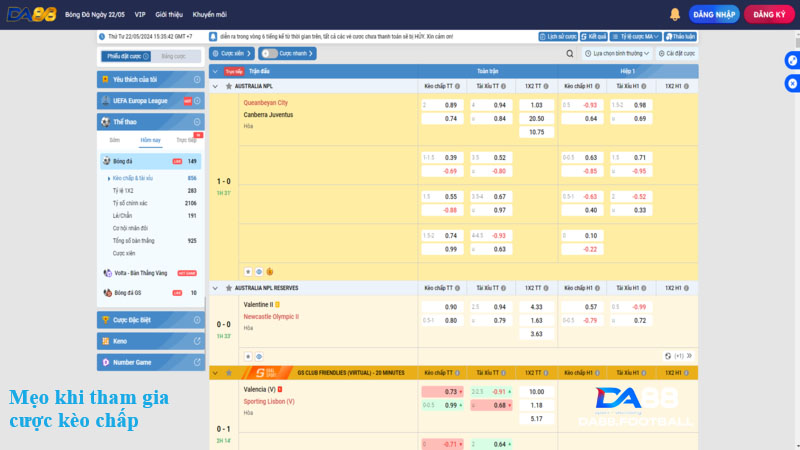The image size is (800, 450).
Task: Open the Khuyến mãi menu item
Action: pos(209,15)
